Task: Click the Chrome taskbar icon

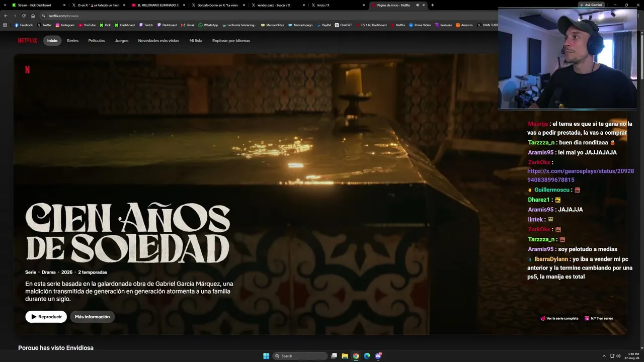Action: 356,356
